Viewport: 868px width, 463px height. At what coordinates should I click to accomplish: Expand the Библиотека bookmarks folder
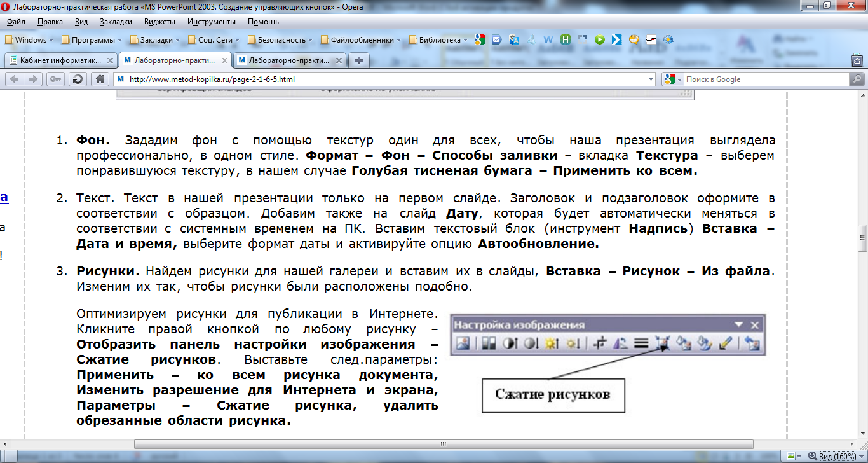[438, 39]
